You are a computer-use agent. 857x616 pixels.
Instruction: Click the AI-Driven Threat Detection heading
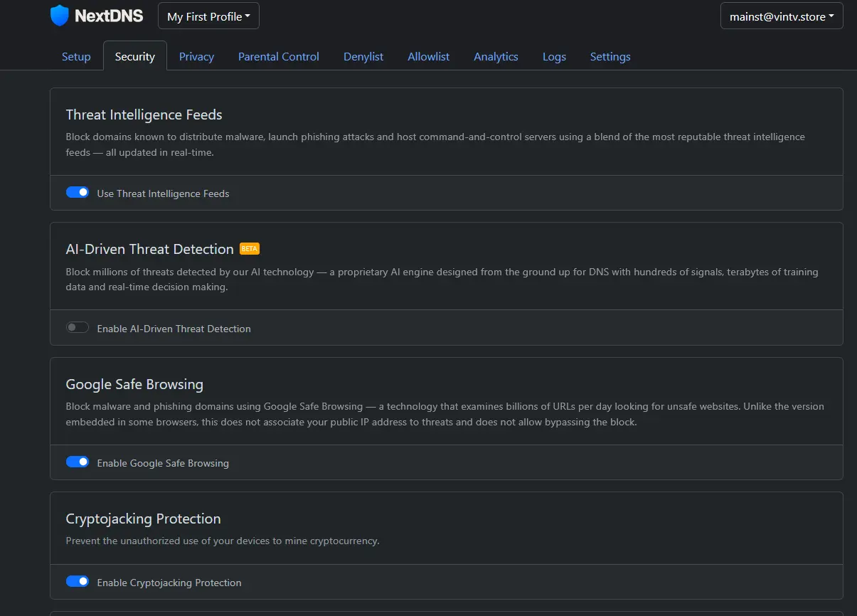point(150,249)
